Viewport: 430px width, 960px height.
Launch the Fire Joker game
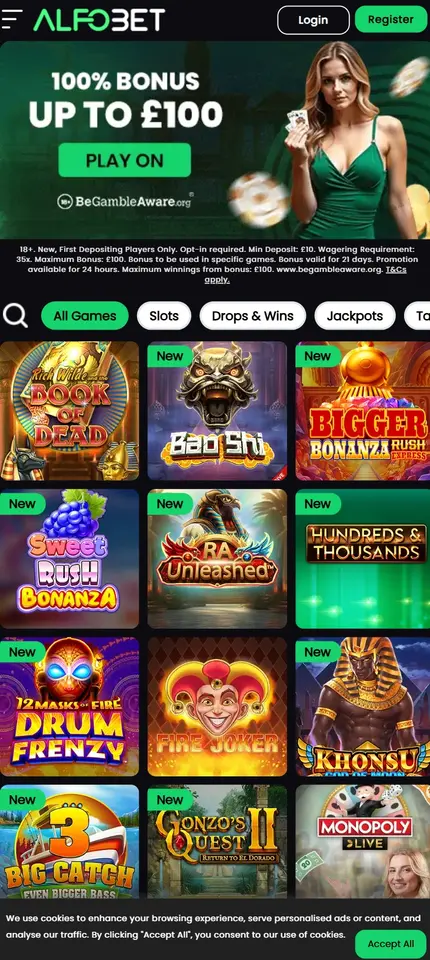click(217, 707)
